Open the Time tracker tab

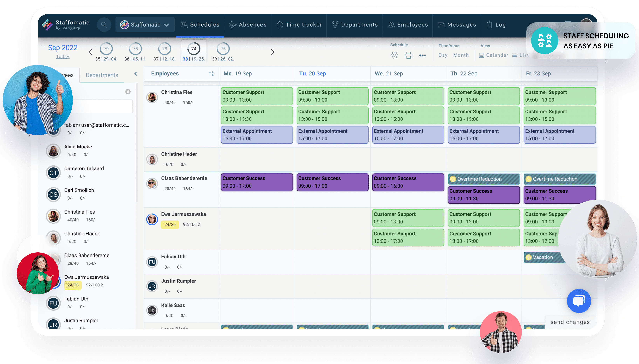(x=299, y=25)
